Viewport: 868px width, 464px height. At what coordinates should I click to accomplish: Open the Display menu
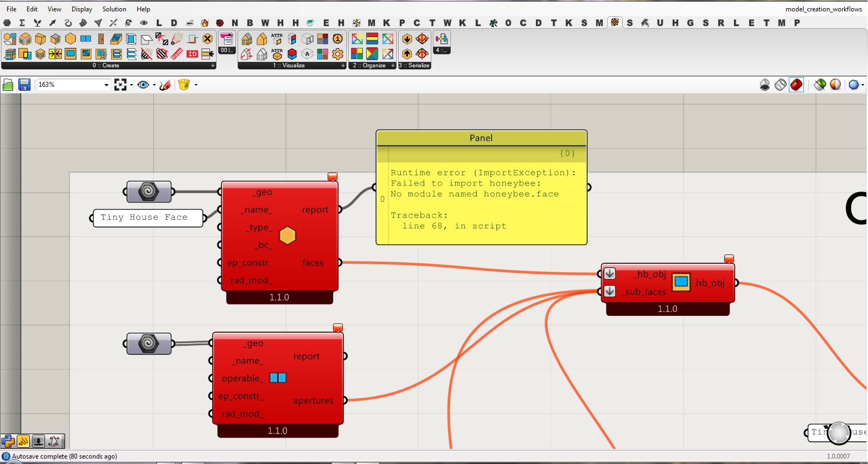(x=82, y=9)
